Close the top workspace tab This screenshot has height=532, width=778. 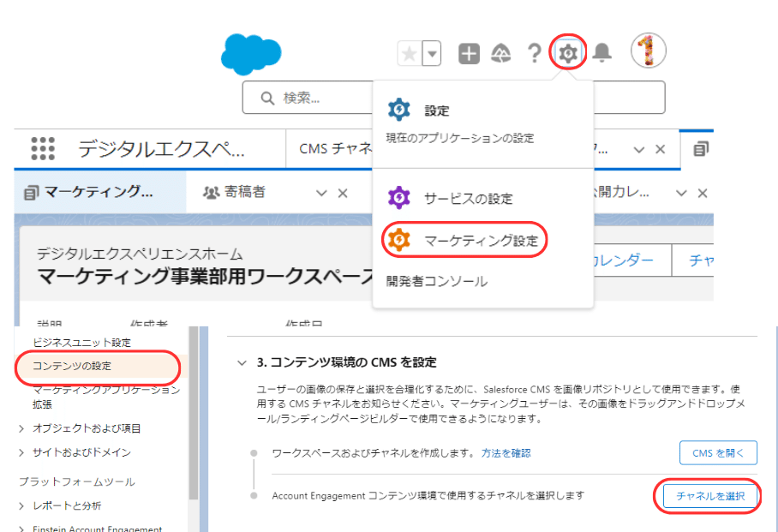click(661, 149)
